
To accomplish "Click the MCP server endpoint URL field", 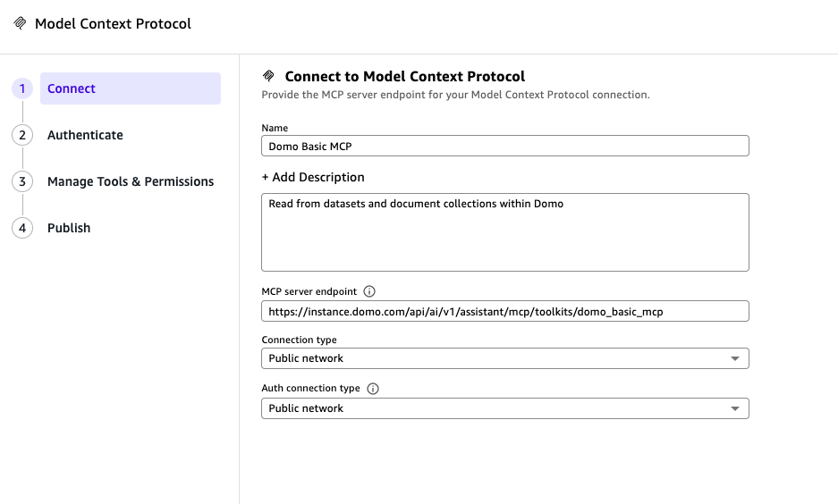I will [505, 311].
